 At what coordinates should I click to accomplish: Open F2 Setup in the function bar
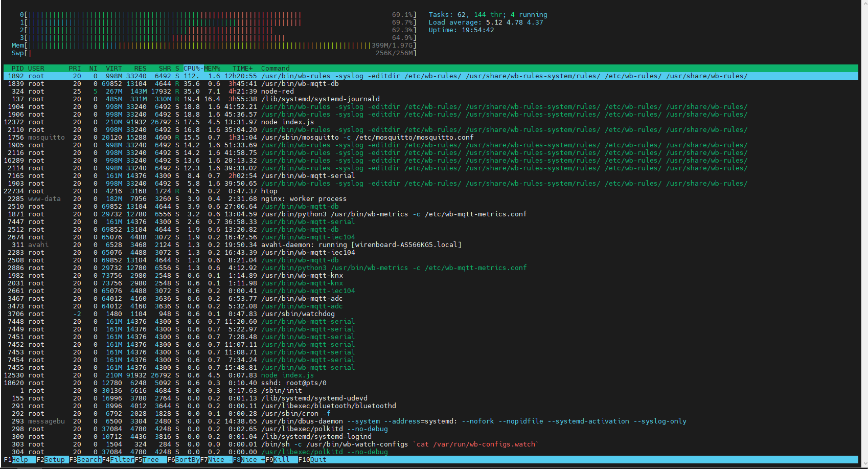[53, 459]
